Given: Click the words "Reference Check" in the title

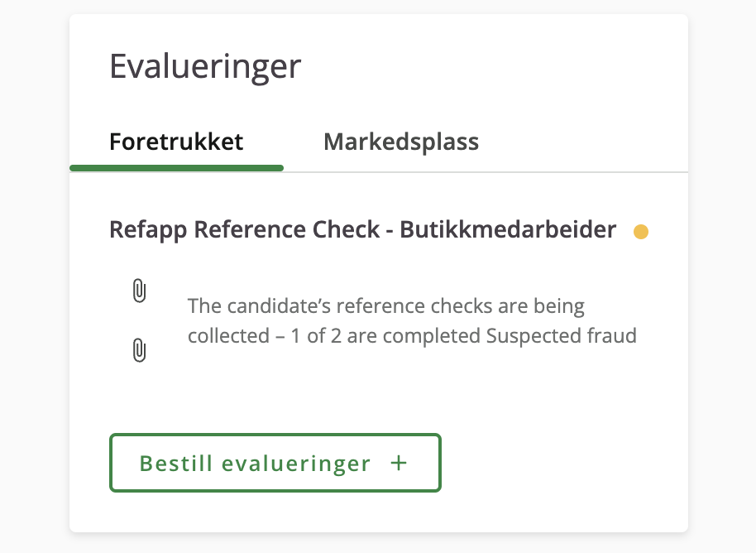Looking at the screenshot, I should [286, 229].
